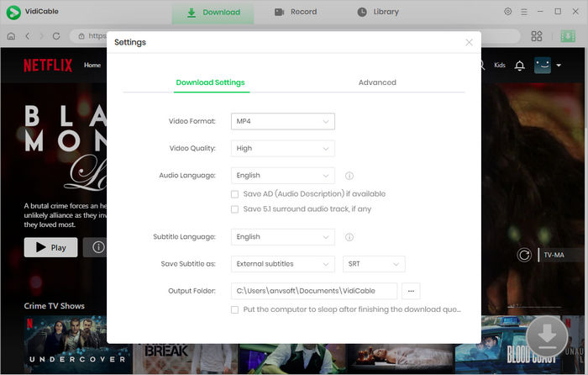Go to browser home icon
Screen dimensions: 588x375
[x=11, y=36]
